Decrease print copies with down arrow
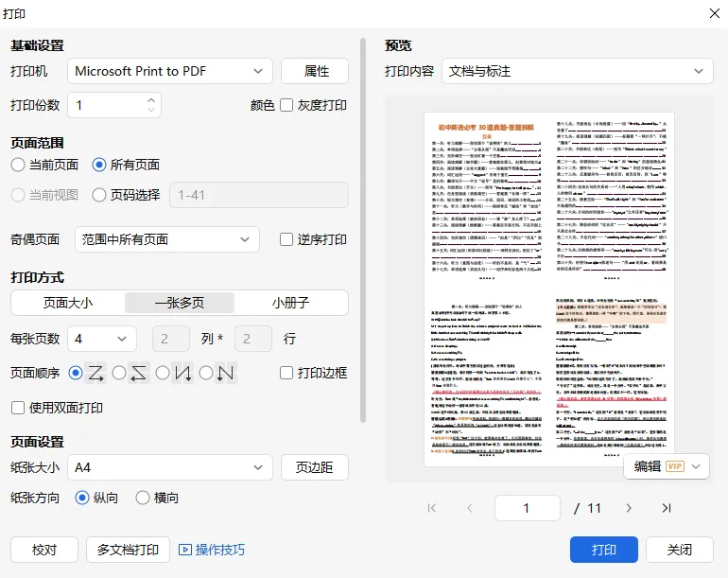This screenshot has width=728, height=578. (x=151, y=109)
